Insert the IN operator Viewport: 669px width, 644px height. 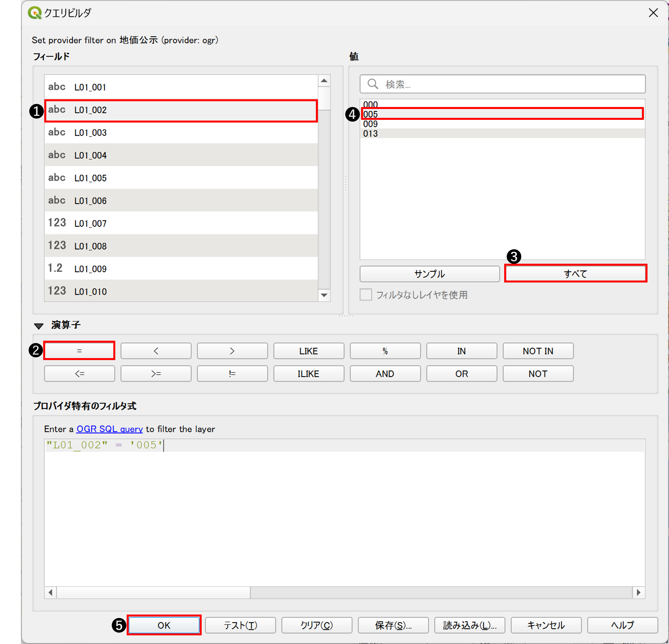pos(462,351)
